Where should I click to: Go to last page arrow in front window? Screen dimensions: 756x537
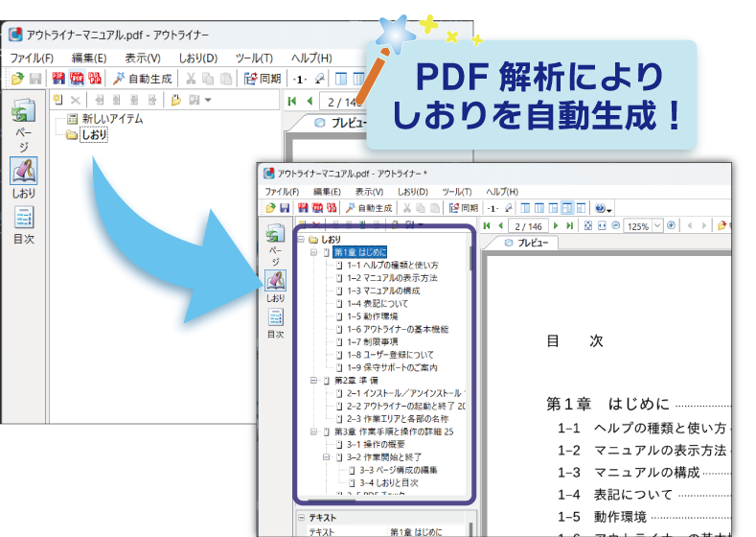(x=570, y=225)
